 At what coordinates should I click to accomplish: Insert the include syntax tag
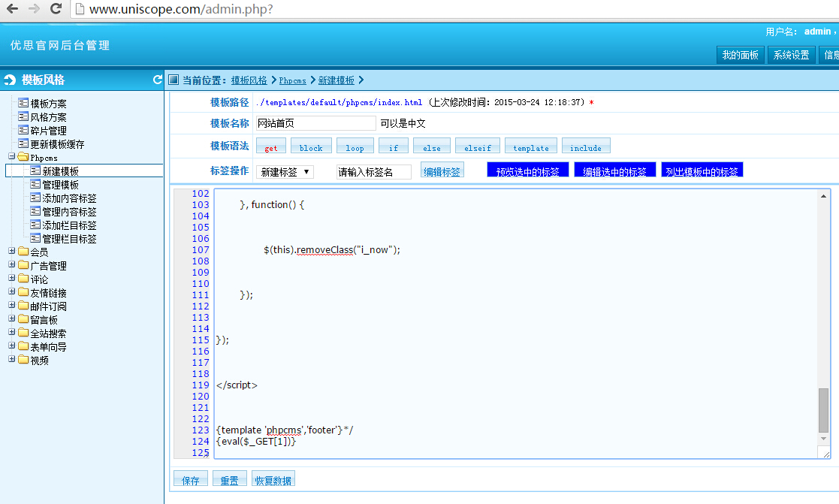pos(586,146)
